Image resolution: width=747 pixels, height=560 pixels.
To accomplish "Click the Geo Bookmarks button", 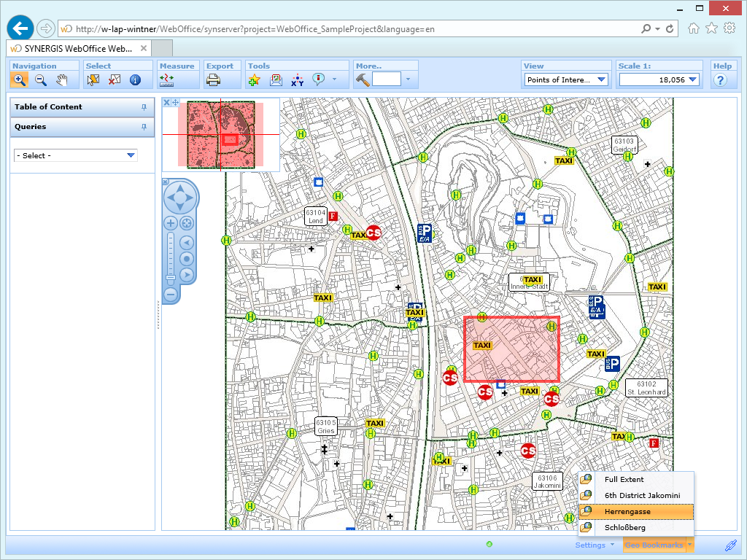I will click(654, 545).
